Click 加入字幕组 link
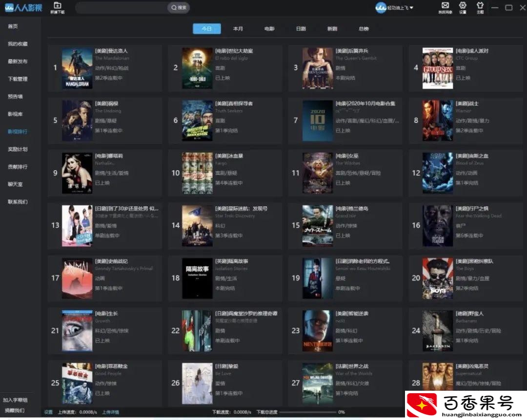The height and width of the screenshot is (420, 527). pos(15,400)
